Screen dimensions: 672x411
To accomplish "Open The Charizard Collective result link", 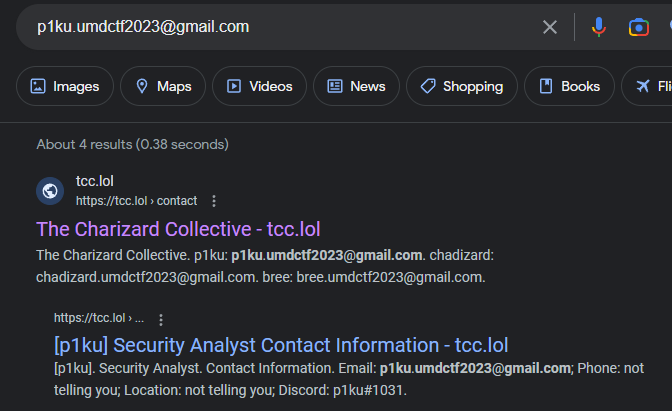I will [178, 229].
